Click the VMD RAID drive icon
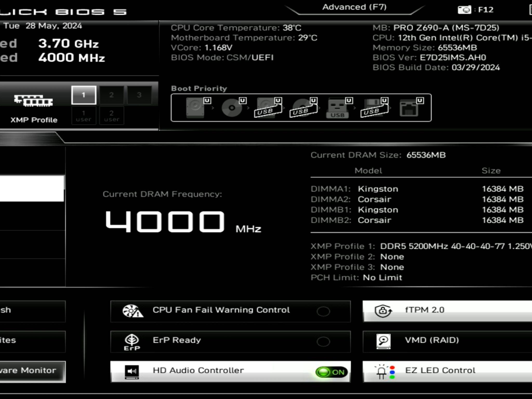 click(383, 341)
